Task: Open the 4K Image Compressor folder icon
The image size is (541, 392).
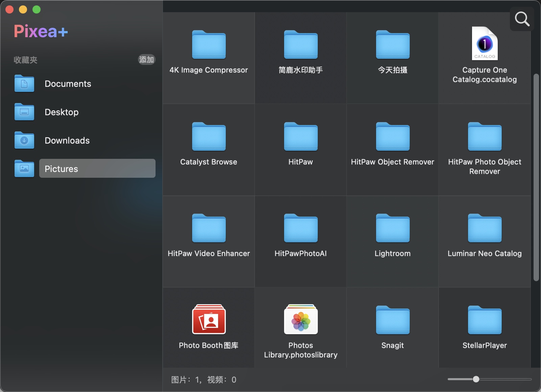Action: [209, 44]
